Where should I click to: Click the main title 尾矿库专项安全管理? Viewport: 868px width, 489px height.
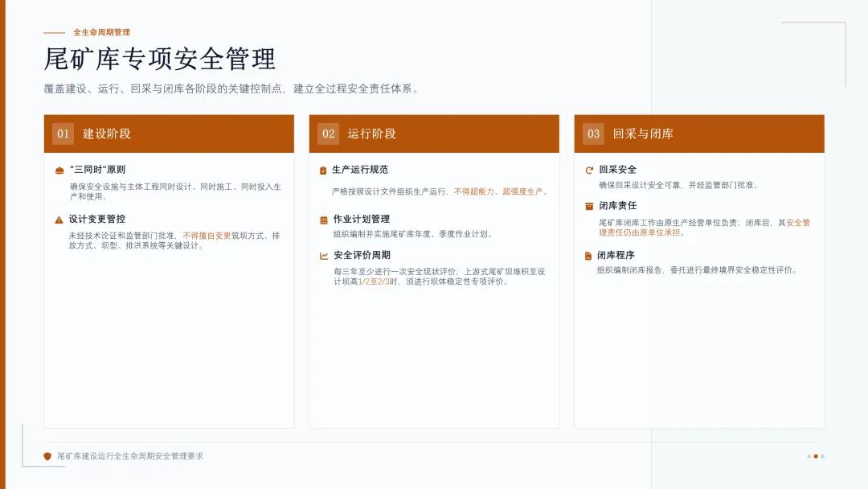[x=159, y=59]
